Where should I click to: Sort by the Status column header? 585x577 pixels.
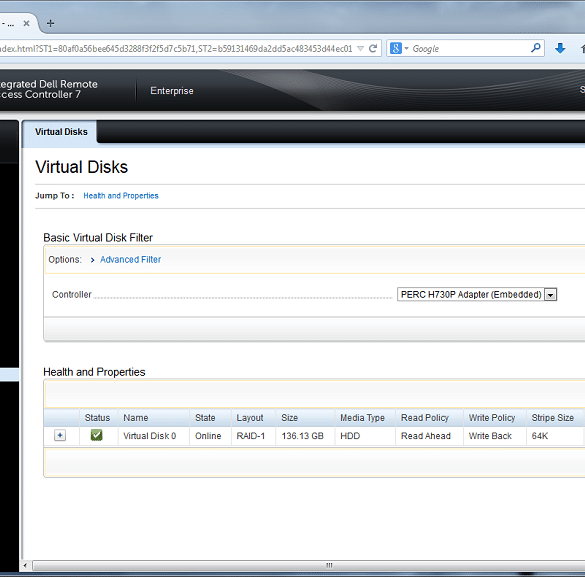click(97, 418)
